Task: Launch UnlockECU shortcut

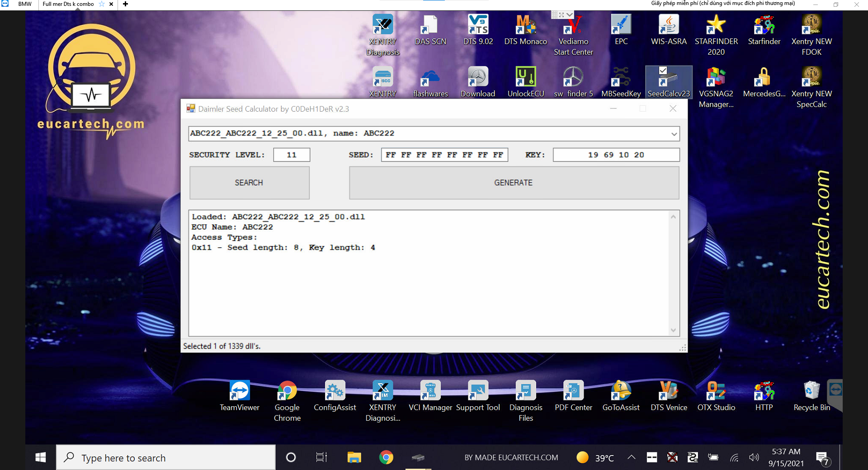Action: 526,82
